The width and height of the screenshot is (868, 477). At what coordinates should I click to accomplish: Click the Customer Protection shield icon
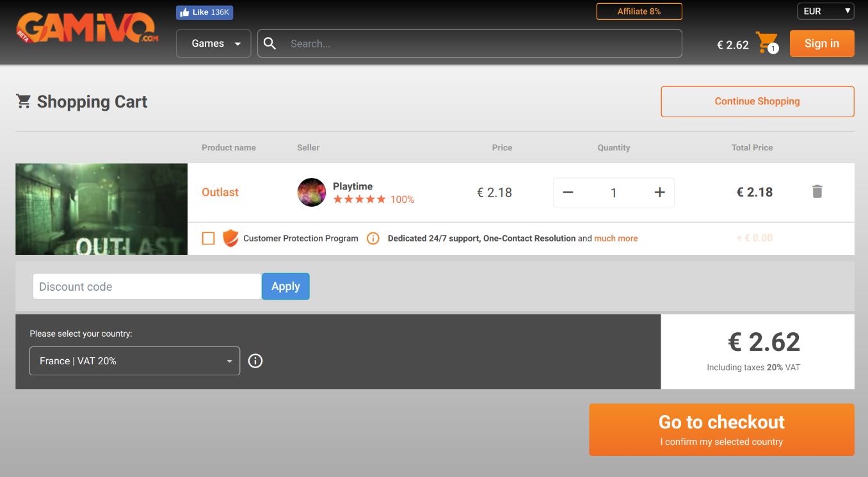(x=230, y=238)
